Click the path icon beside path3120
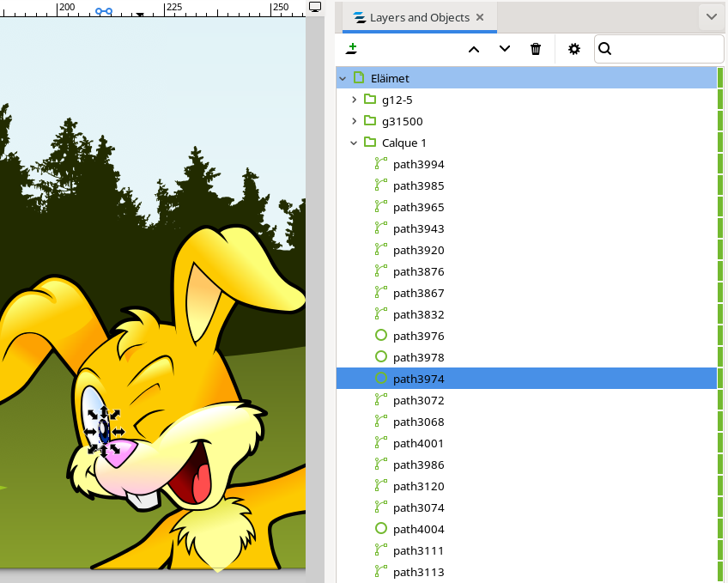The image size is (728, 583). point(381,485)
